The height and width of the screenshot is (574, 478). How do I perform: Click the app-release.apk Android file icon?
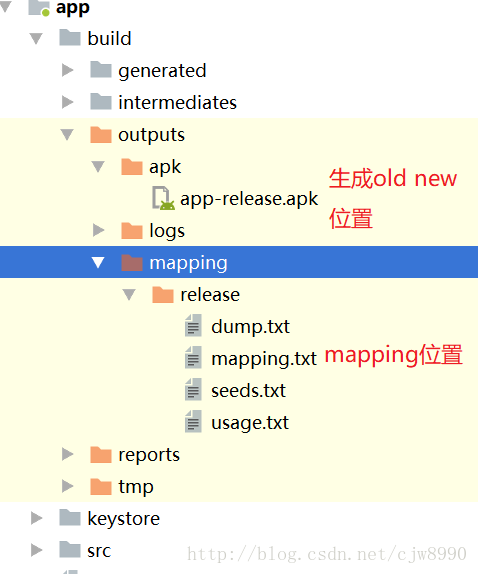click(x=163, y=198)
